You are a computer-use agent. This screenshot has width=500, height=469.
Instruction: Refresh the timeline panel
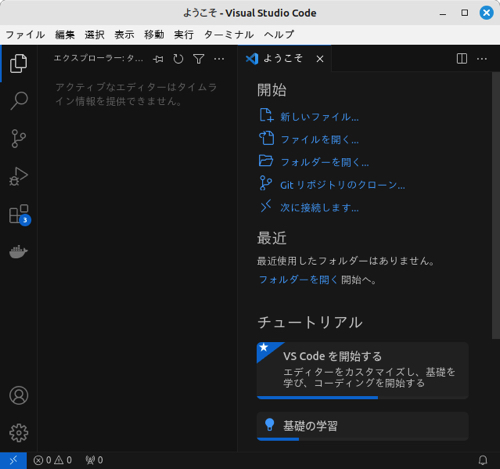[178, 59]
